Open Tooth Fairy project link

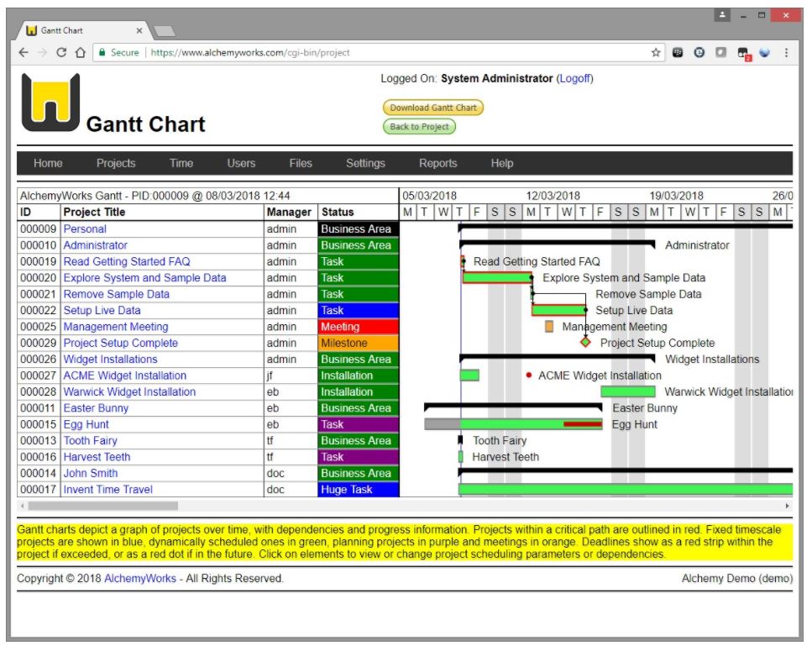tap(90, 441)
